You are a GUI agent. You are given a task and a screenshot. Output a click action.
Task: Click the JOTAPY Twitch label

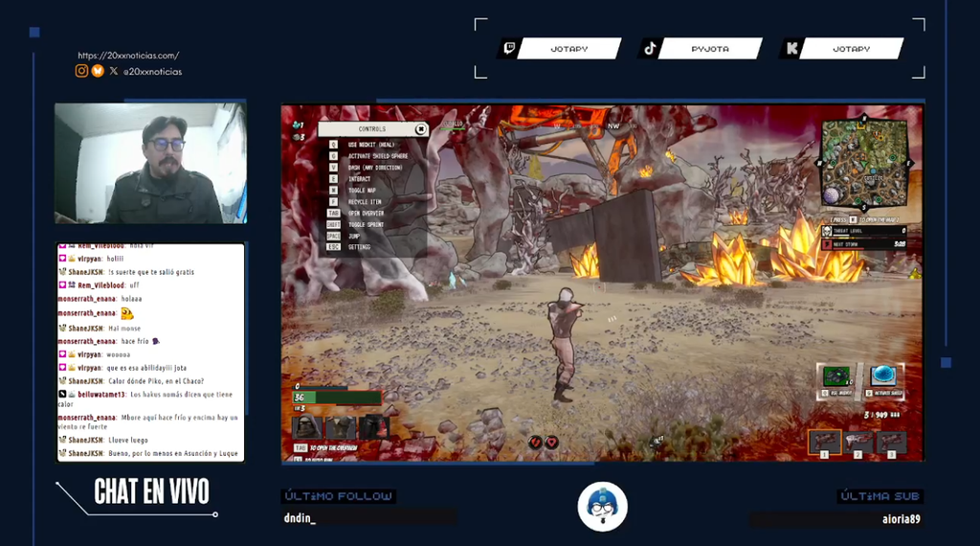pos(569,49)
